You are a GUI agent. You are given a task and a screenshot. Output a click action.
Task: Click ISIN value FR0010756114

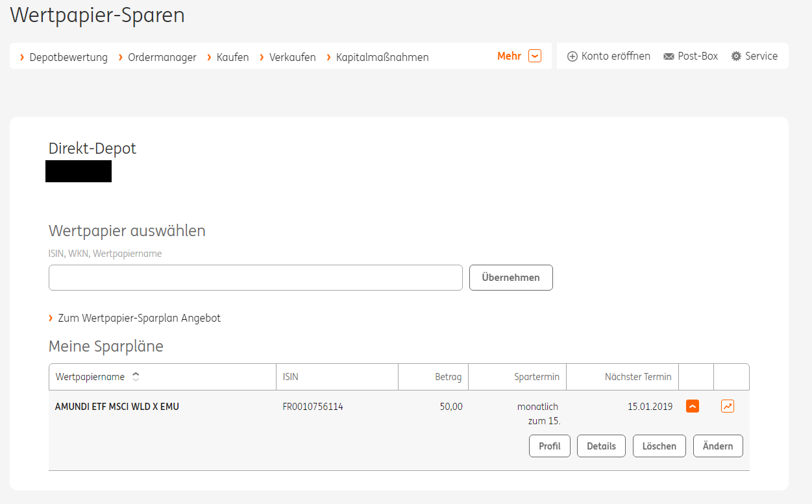pyautogui.click(x=313, y=407)
